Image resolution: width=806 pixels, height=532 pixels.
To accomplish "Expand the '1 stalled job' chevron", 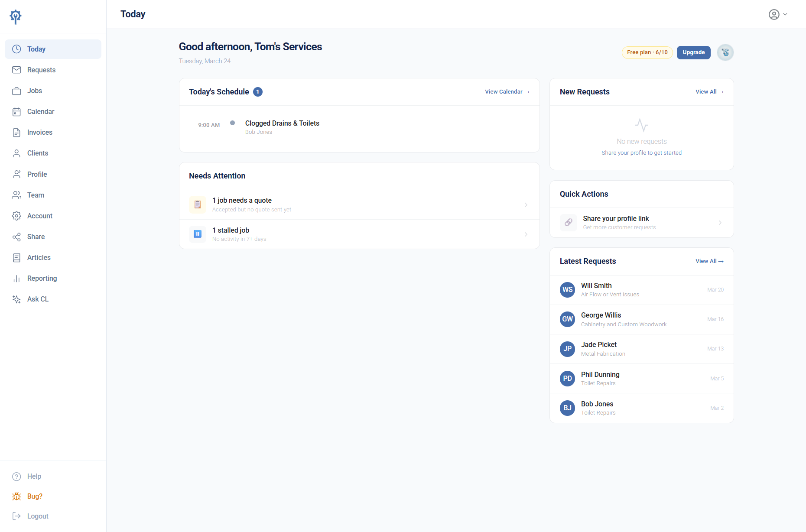I will click(x=526, y=234).
